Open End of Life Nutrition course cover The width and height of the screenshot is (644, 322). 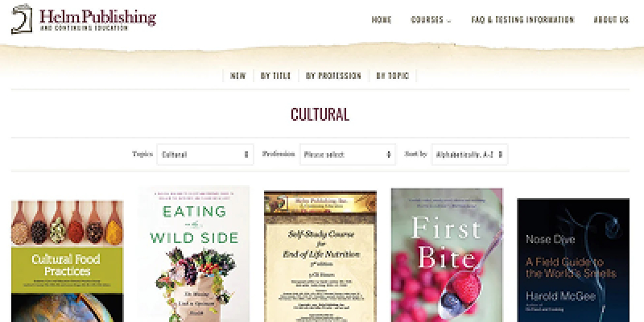tap(320, 256)
